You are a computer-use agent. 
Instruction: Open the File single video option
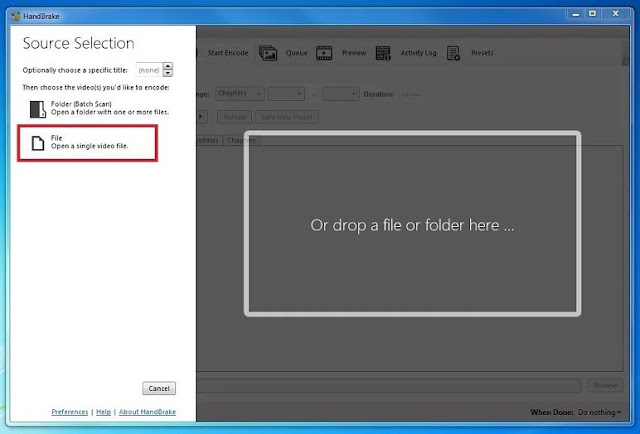[x=87, y=143]
